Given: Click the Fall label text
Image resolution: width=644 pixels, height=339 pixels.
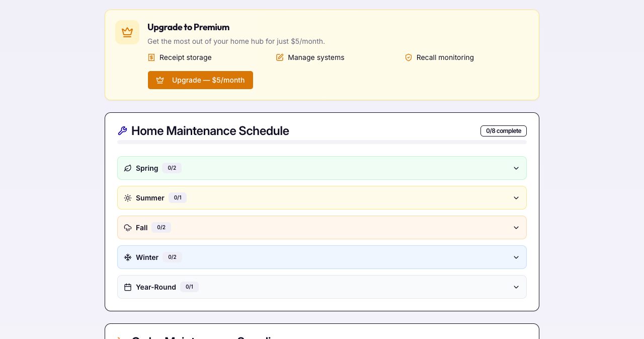Looking at the screenshot, I should 142,228.
